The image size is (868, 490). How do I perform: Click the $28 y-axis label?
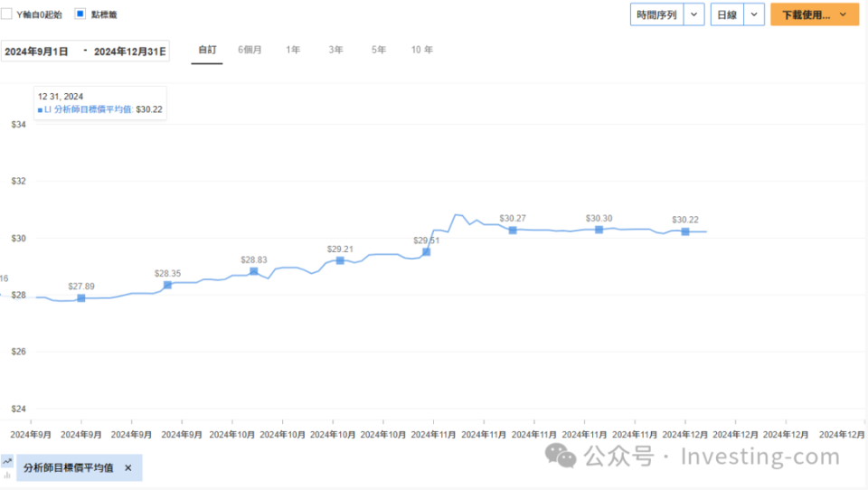click(18, 295)
